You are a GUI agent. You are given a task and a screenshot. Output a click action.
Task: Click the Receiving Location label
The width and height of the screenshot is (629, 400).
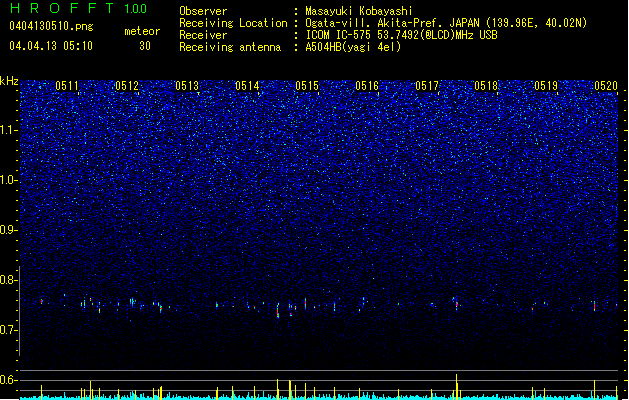[x=233, y=23]
